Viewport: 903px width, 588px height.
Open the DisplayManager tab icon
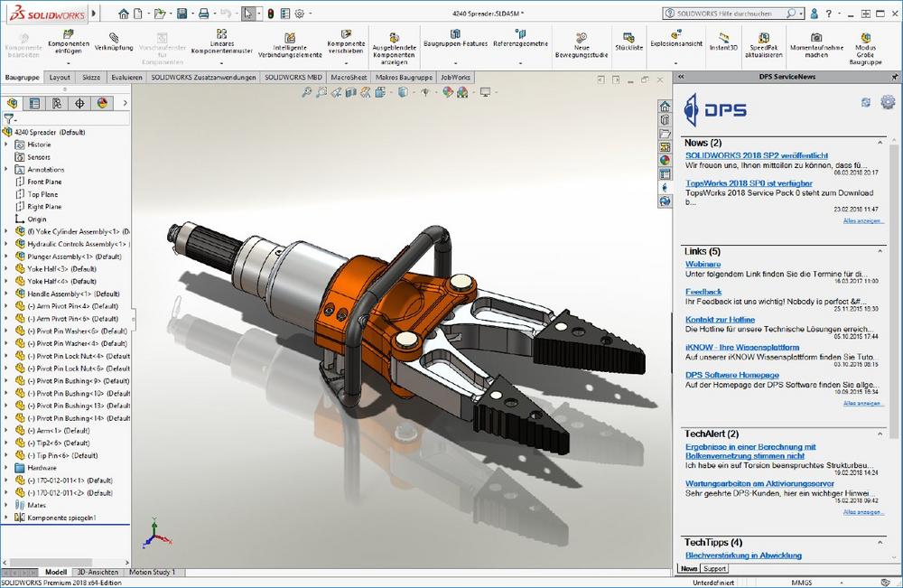point(102,103)
